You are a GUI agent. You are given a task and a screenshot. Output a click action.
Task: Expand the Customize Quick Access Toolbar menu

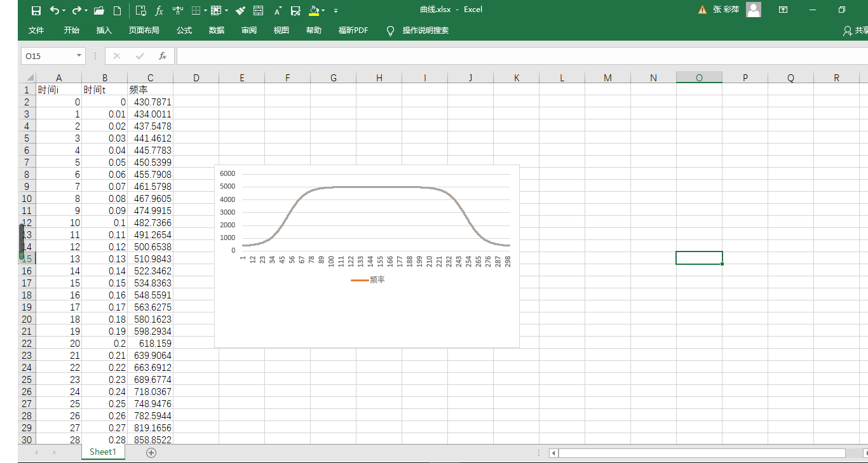tap(336, 10)
